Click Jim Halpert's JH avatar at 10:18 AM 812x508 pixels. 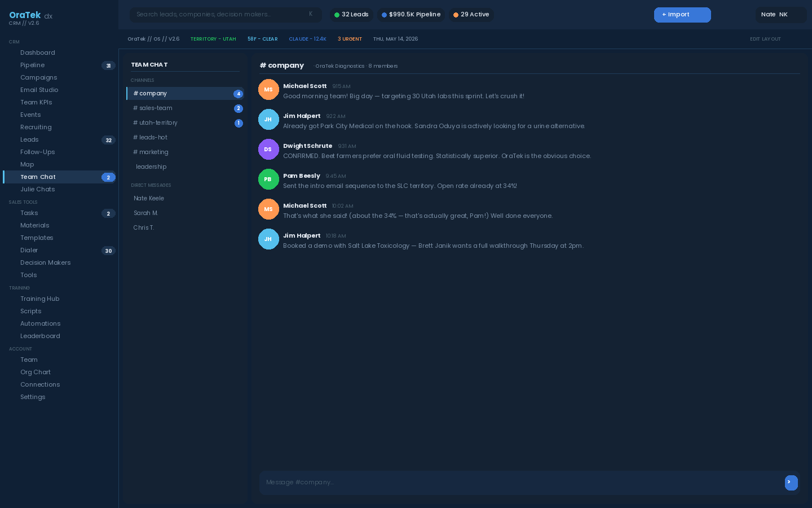pyautogui.click(x=268, y=239)
